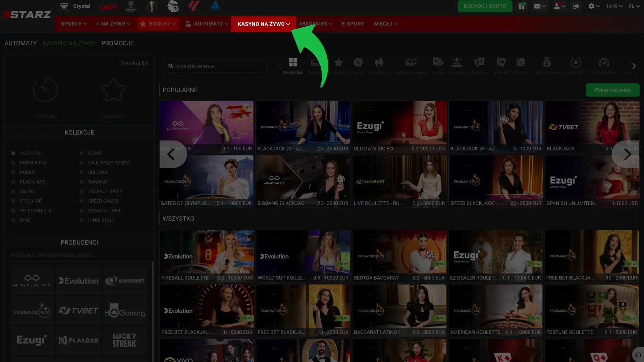Select the Wszystko collection radio button

click(13, 153)
